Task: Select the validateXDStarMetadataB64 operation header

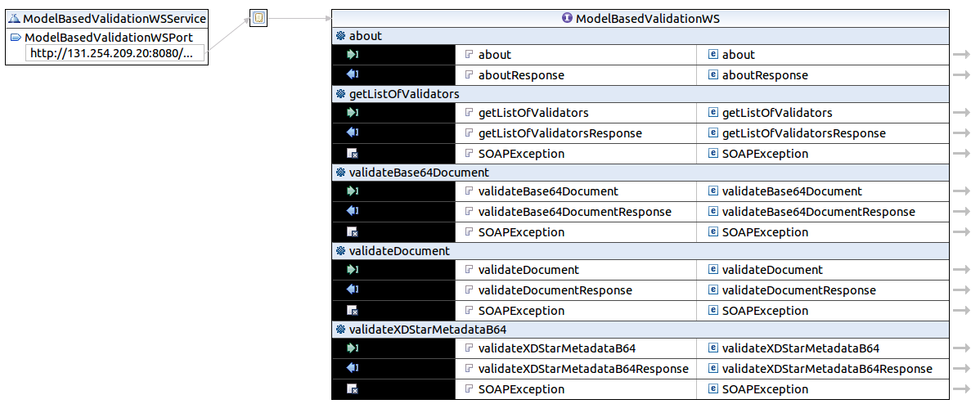Action: coord(428,330)
